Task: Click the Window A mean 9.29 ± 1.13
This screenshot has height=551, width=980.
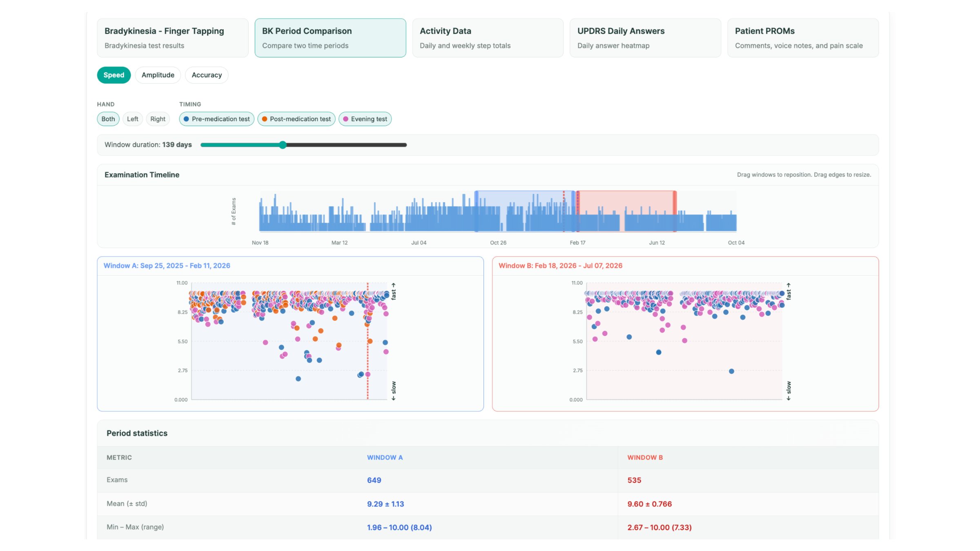Action: point(385,504)
